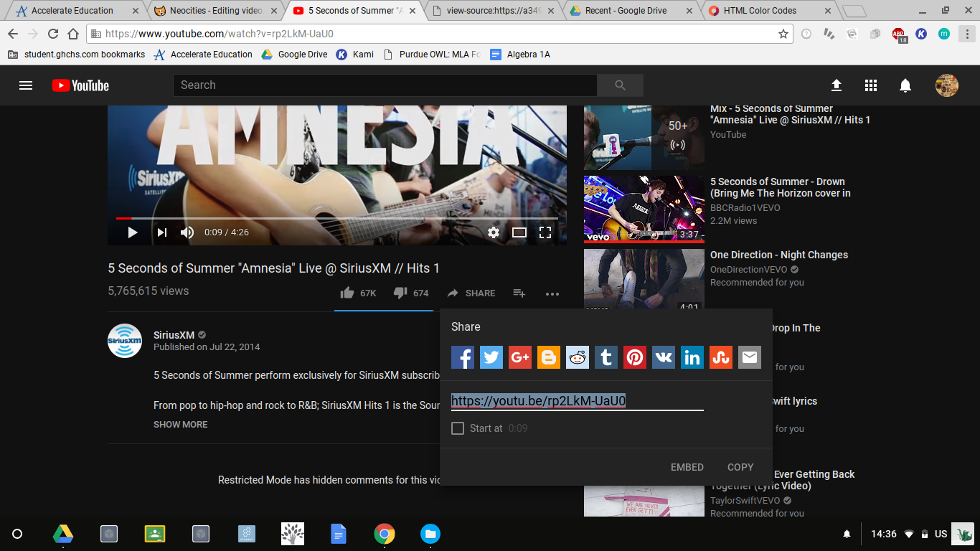Enter fullscreen on the video player
This screenshot has height=551, width=980.
(x=545, y=232)
